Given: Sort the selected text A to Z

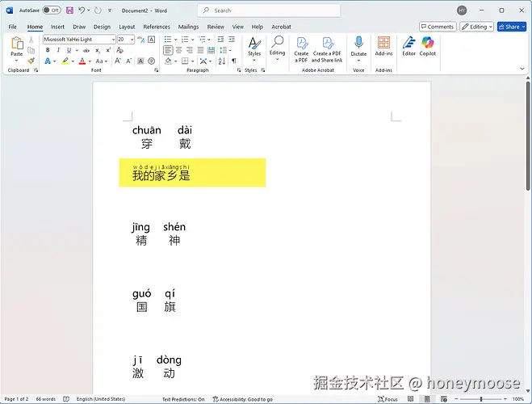Looking at the screenshot, I should pyautogui.click(x=222, y=61).
